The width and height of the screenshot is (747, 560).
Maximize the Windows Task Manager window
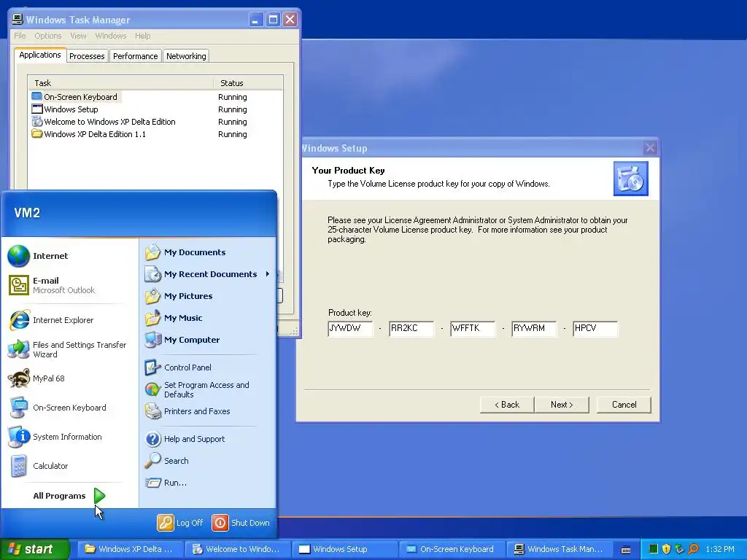(x=273, y=20)
